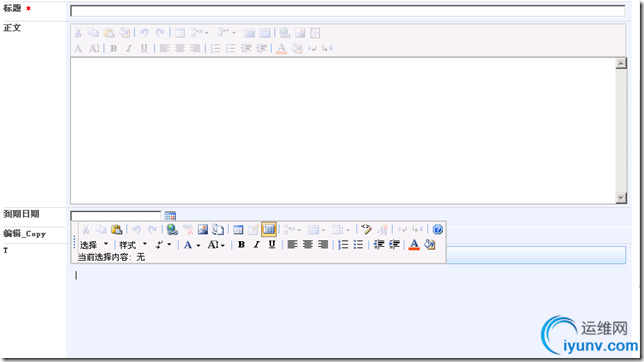644x362 pixels.
Task: Apply bulleted list in floating toolbar
Action: click(359, 244)
